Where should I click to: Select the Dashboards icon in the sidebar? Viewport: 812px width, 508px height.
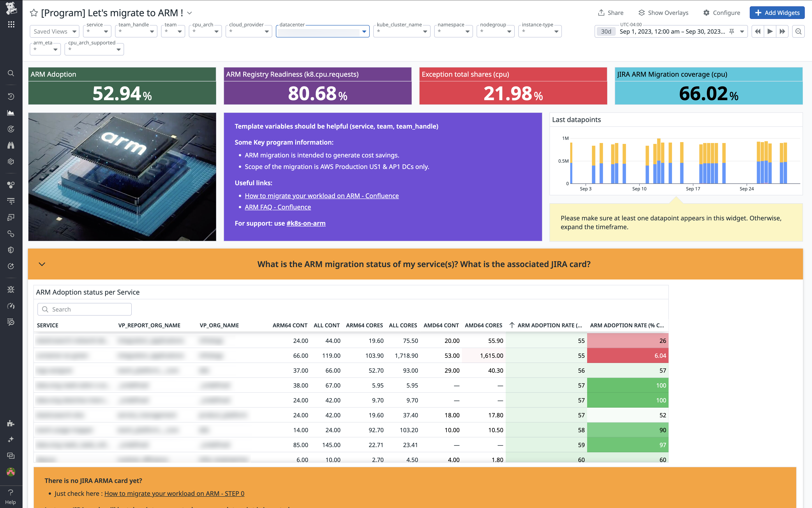pyautogui.click(x=11, y=113)
